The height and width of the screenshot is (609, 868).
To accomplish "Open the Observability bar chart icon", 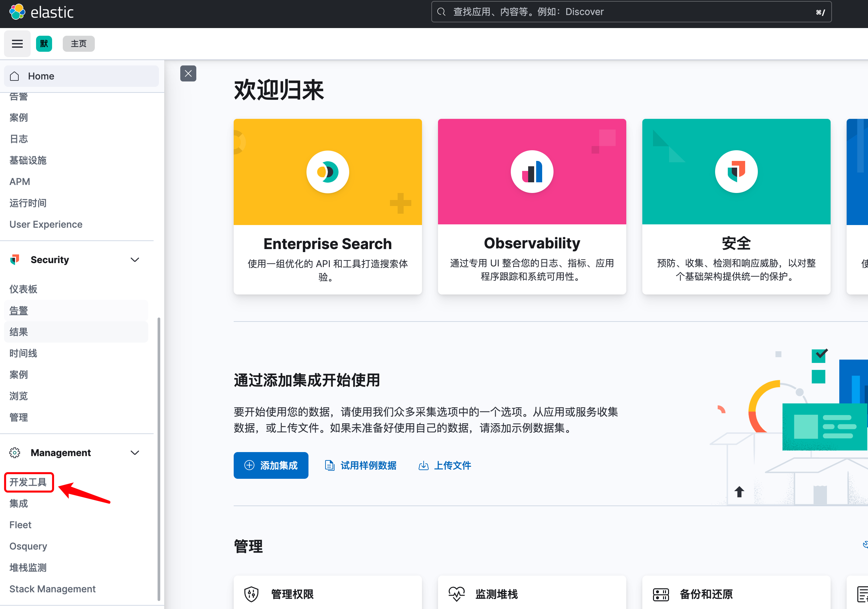I will coord(532,172).
